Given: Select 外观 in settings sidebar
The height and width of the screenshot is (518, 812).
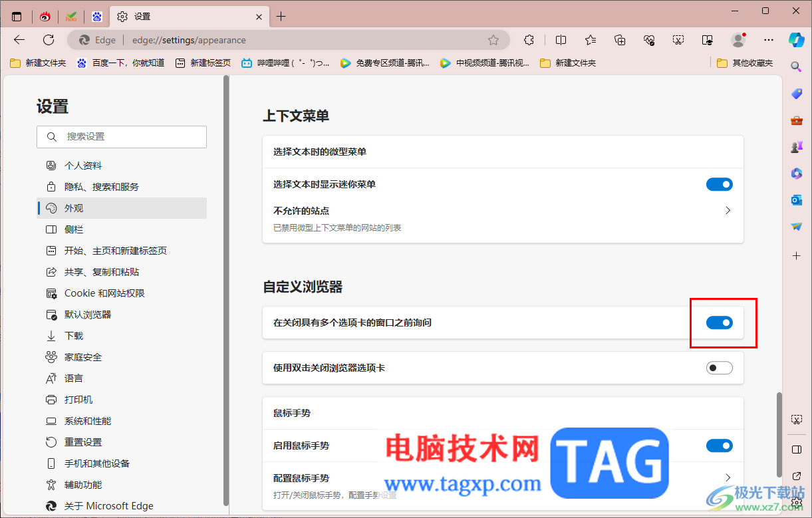Looking at the screenshot, I should coord(122,208).
